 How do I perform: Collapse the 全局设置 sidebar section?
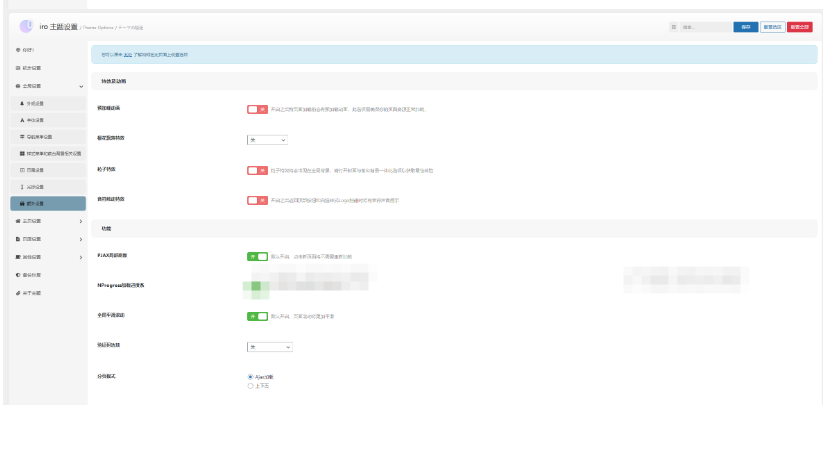81,86
